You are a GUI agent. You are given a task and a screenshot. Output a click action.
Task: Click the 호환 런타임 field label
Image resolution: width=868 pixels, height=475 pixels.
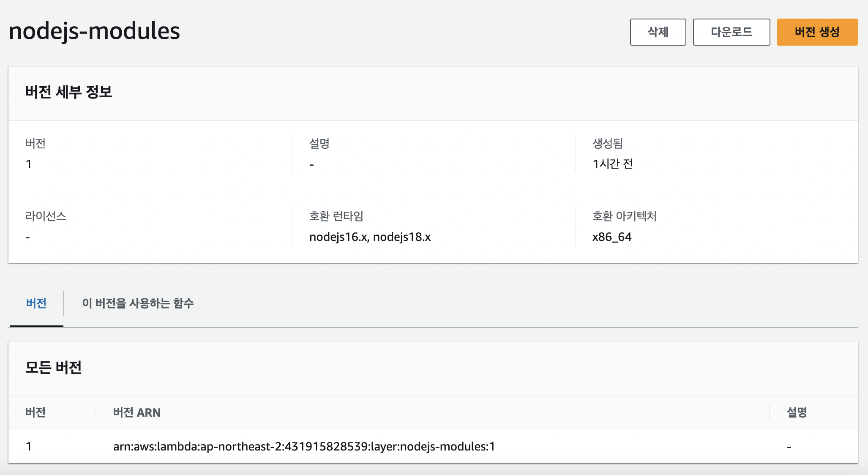(336, 216)
